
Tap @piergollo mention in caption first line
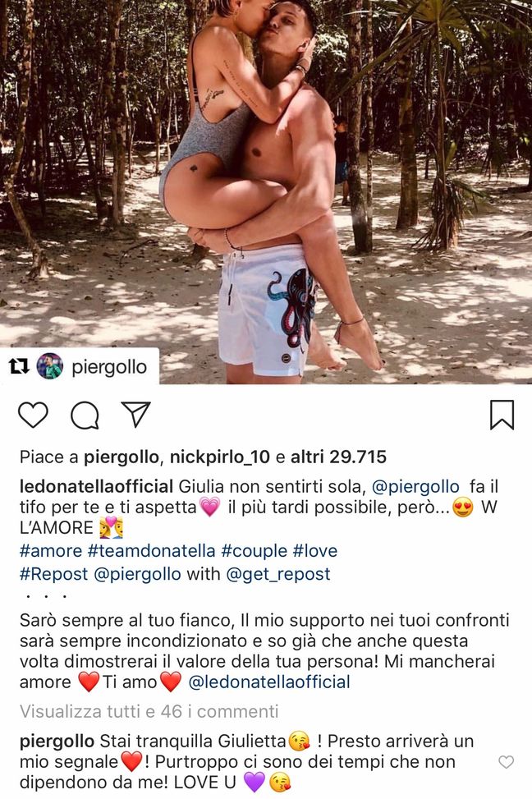coord(415,487)
